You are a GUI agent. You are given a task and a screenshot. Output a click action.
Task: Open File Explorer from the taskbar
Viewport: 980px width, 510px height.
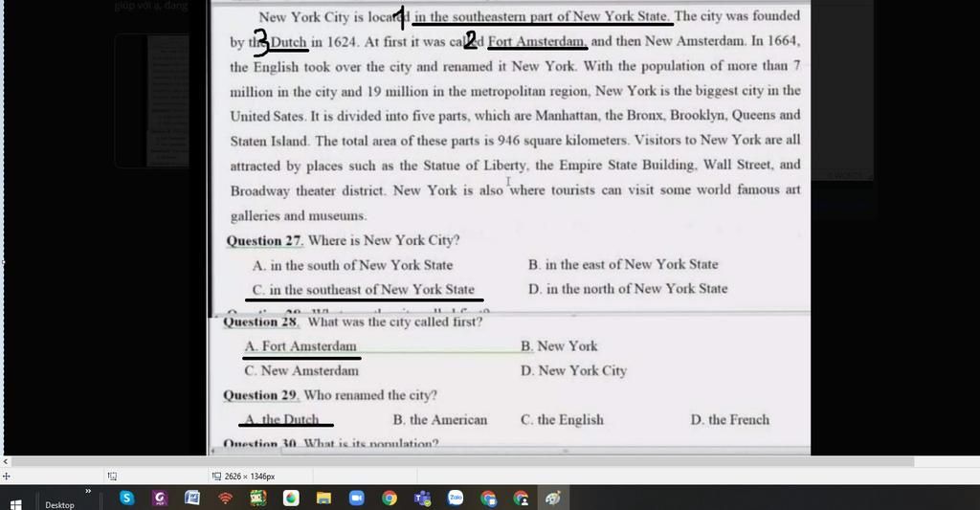click(x=323, y=499)
